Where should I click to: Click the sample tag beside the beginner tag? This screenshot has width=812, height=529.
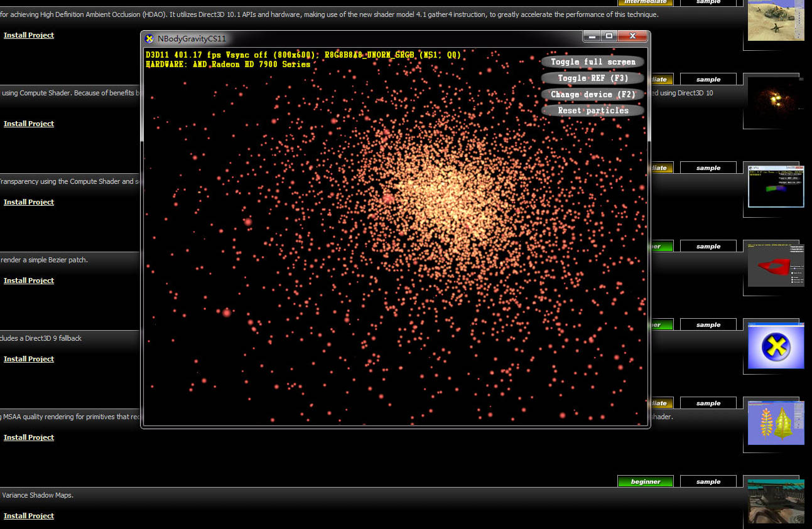(708, 482)
